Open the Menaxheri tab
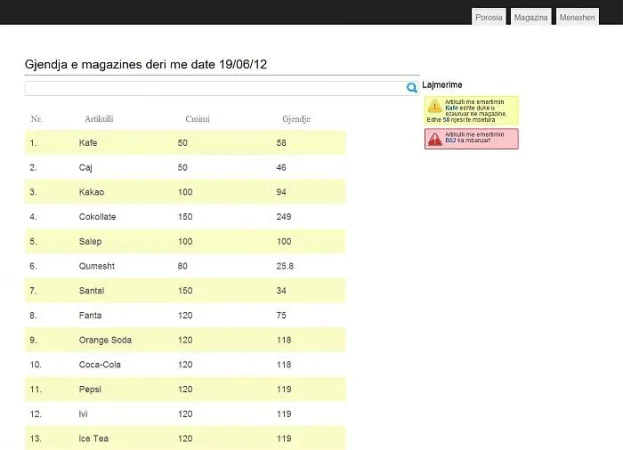The width and height of the screenshot is (623, 450). 577,18
